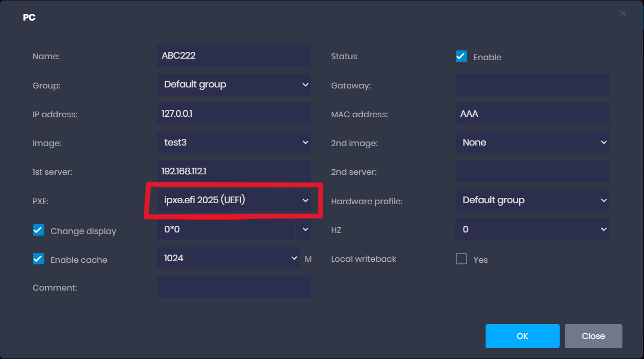
Task: Click the empty Gateway input field
Action: [x=532, y=84]
